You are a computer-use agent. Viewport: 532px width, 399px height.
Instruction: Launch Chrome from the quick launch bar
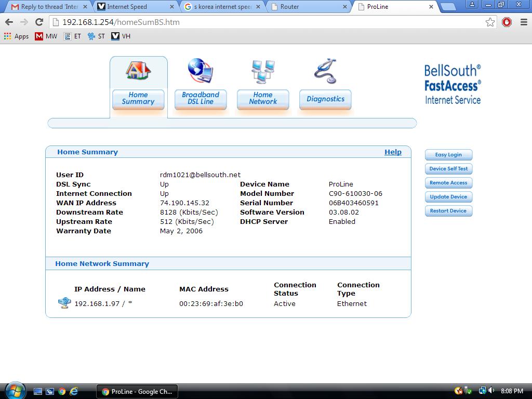coord(62,392)
